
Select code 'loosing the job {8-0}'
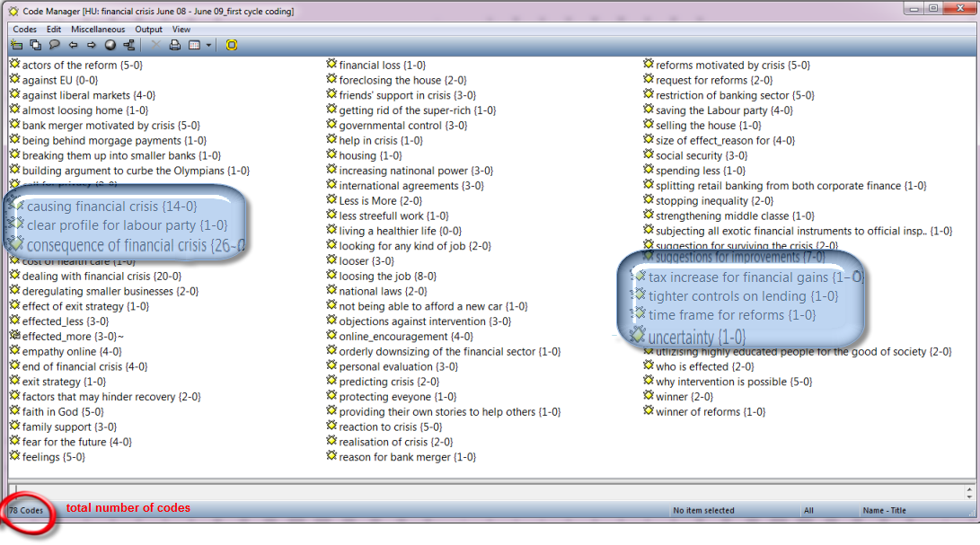click(x=387, y=277)
